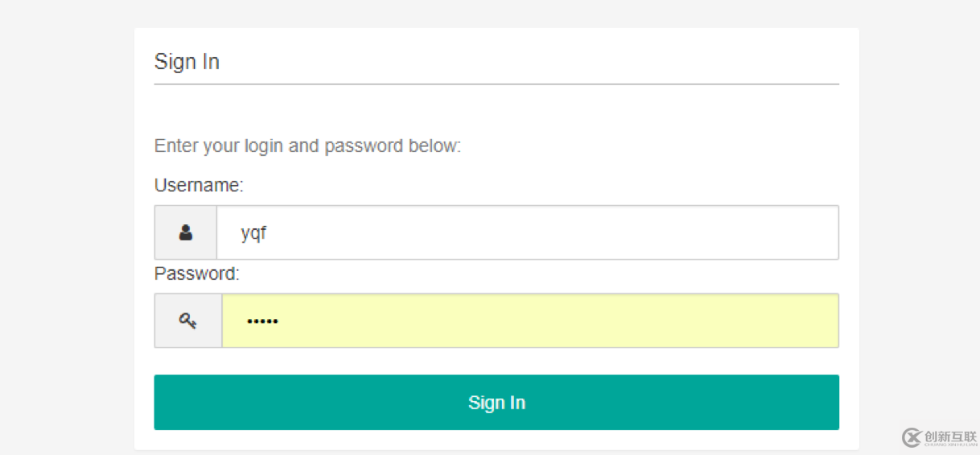Place cursor on typed "yqf" username text

[253, 234]
